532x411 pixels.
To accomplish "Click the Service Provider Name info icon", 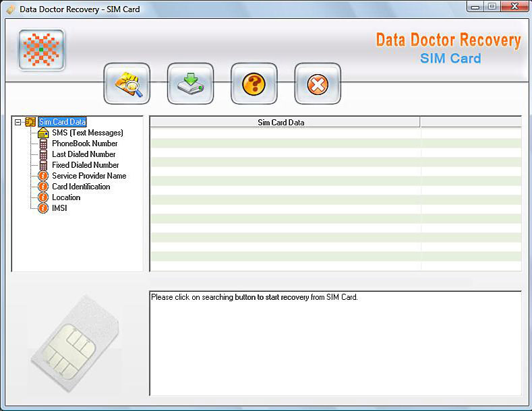I will (x=43, y=176).
